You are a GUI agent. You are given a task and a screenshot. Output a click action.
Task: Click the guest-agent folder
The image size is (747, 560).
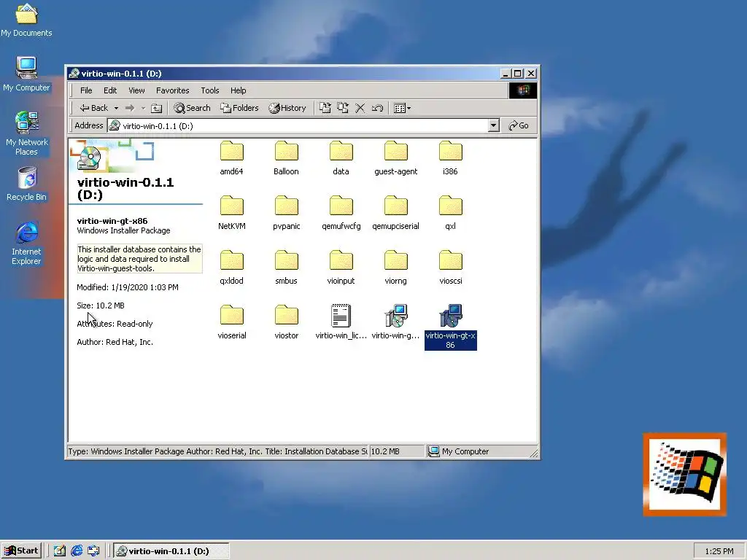click(x=396, y=158)
